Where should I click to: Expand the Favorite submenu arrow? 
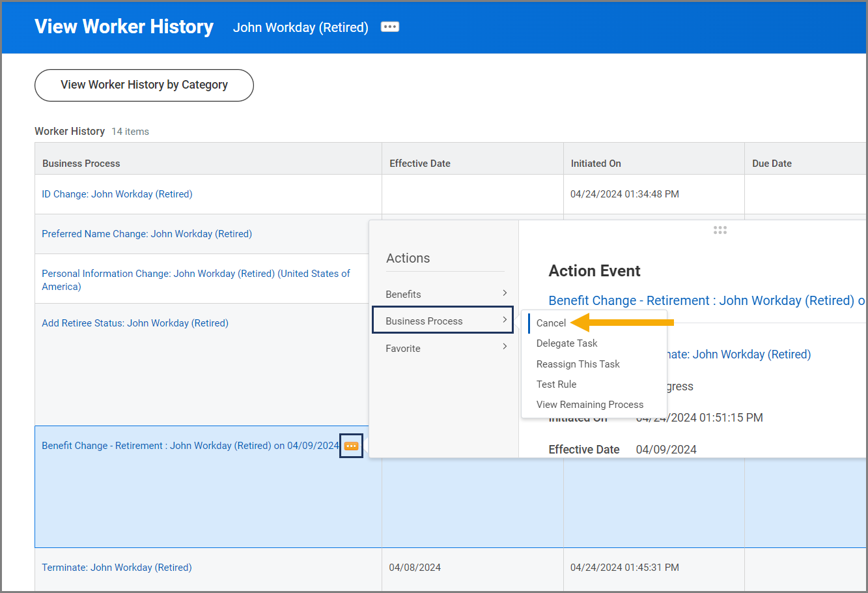pos(505,347)
